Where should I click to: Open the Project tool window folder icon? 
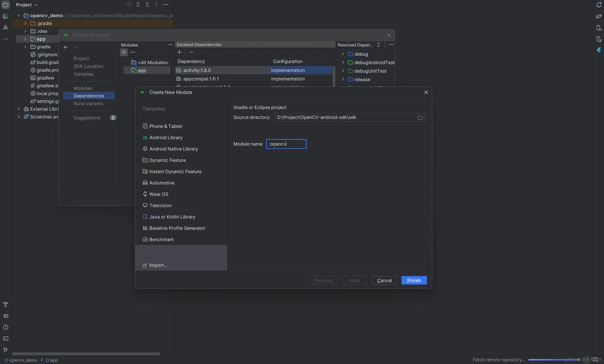(5, 5)
